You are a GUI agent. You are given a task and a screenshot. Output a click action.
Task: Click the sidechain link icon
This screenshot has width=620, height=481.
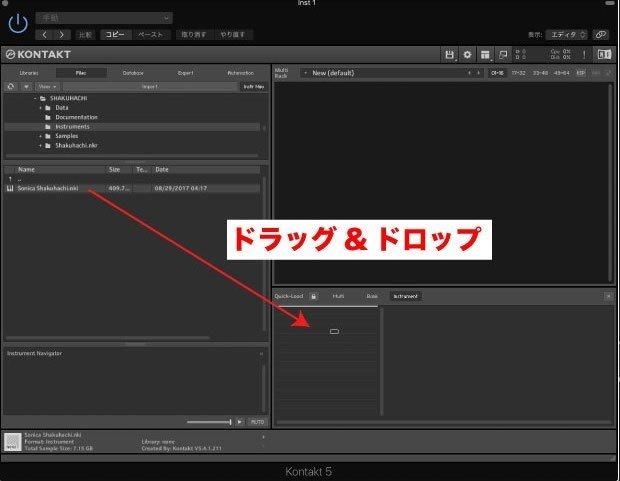[x=601, y=35]
